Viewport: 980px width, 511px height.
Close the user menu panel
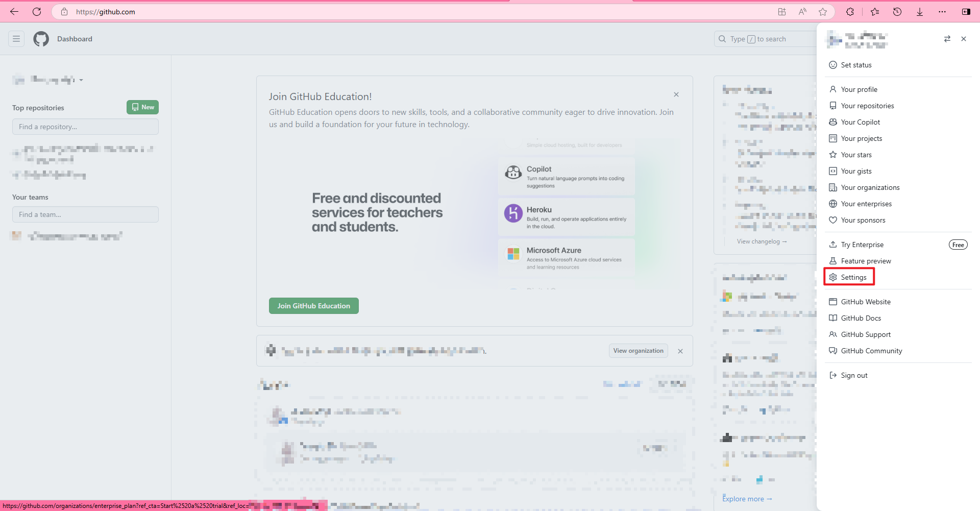coord(964,39)
